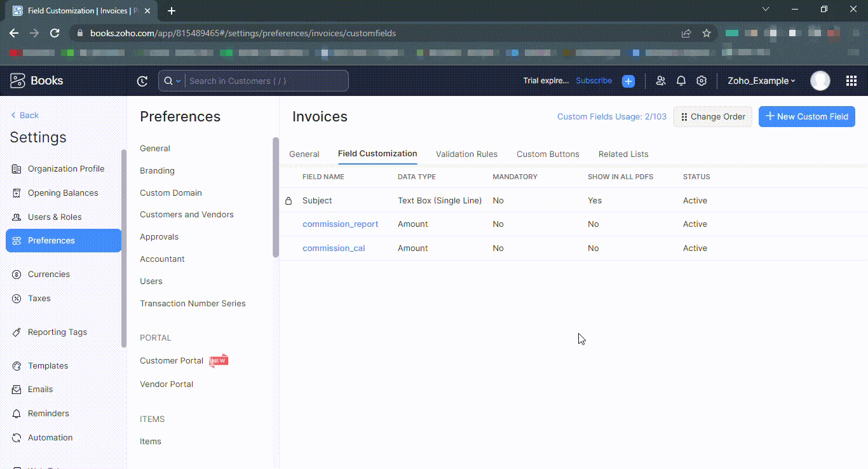The image size is (868, 469).
Task: Click the Templates sidebar icon
Action: click(x=16, y=365)
